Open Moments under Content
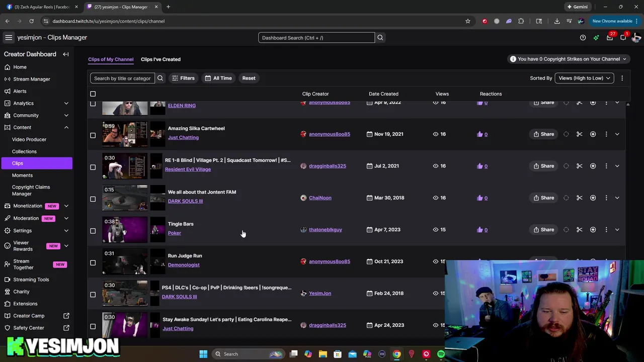 tap(22, 175)
